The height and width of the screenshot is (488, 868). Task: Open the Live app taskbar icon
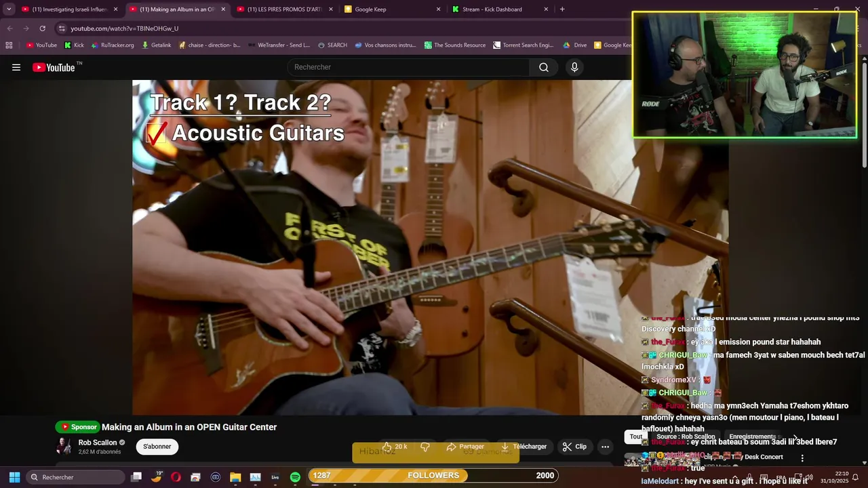click(275, 477)
